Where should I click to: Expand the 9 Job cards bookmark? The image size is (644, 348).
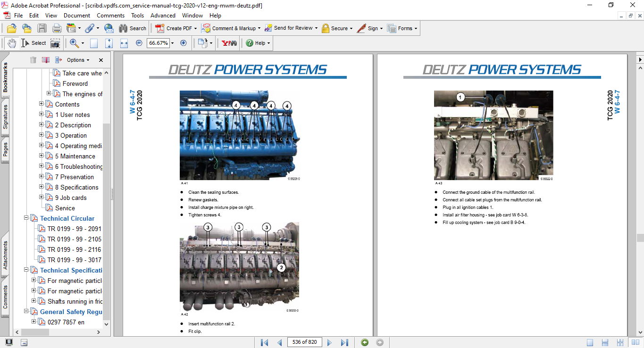tap(41, 197)
